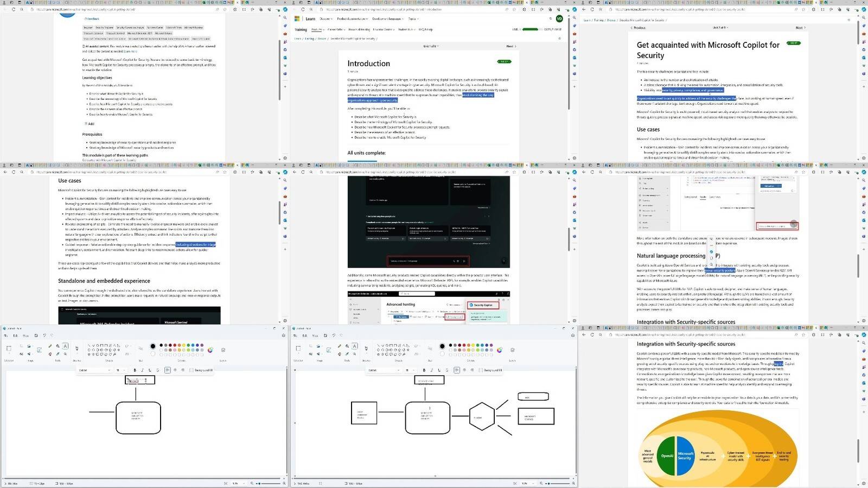This screenshot has height=488, width=868.
Task: Go back in the Get acquainted page browser
Action: click(584, 9)
